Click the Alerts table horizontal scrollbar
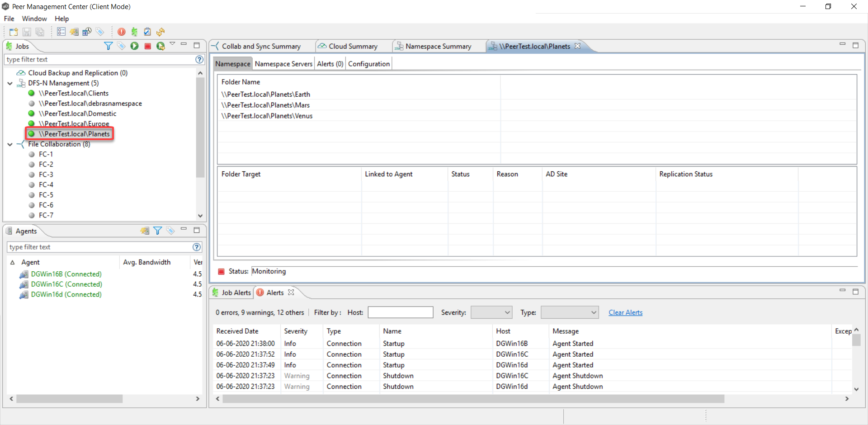 (x=473, y=398)
